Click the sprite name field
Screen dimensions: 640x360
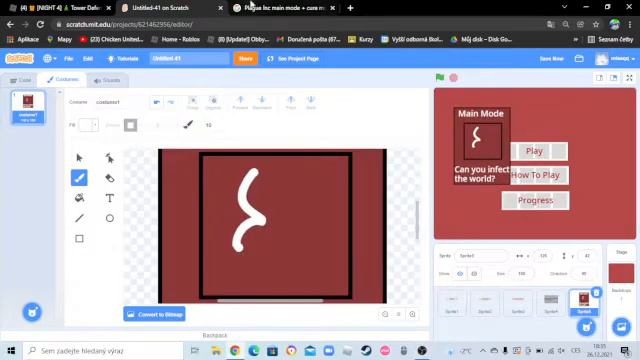(x=481, y=256)
